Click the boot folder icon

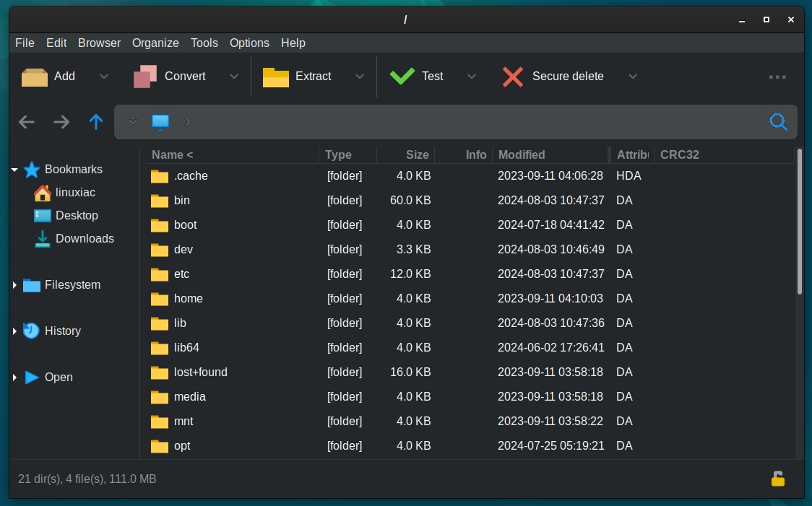pyautogui.click(x=160, y=226)
